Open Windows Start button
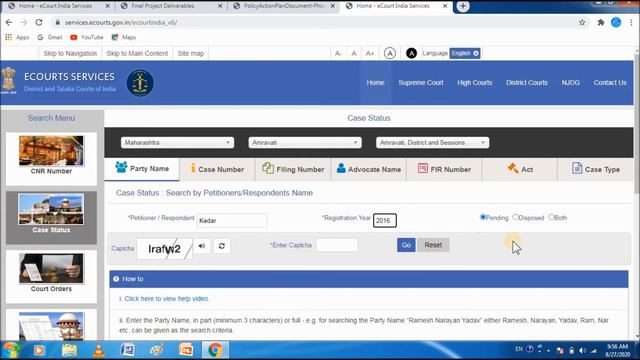Image resolution: width=640 pixels, height=360 pixels. point(11,350)
